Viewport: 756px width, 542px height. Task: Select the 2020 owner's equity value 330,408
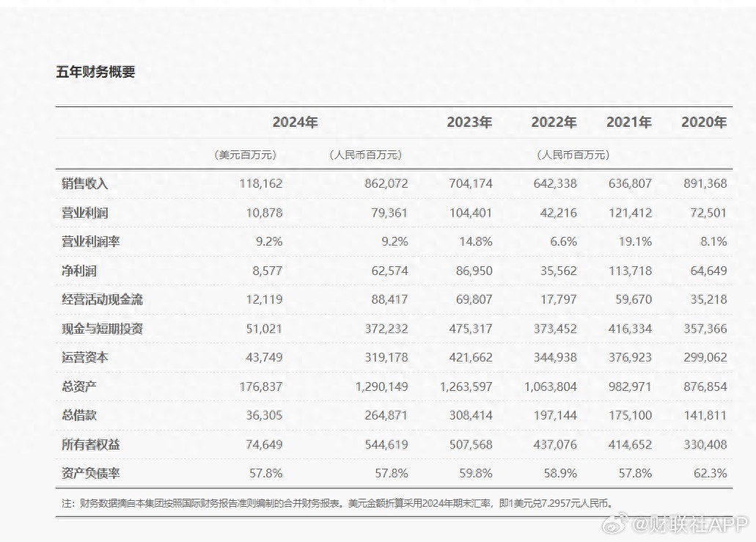(x=704, y=444)
